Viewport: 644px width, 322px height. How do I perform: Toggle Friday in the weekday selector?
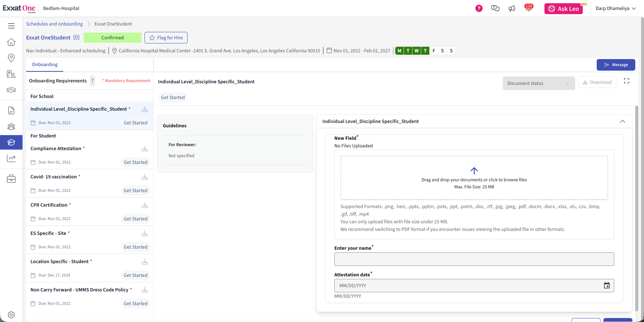click(x=434, y=51)
